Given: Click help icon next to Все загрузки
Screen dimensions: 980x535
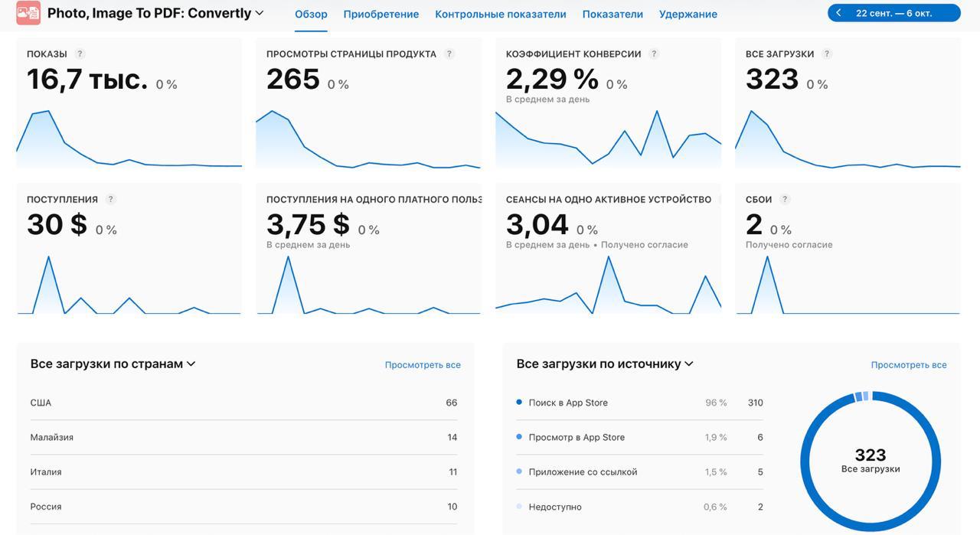Looking at the screenshot, I should pyautogui.click(x=827, y=54).
